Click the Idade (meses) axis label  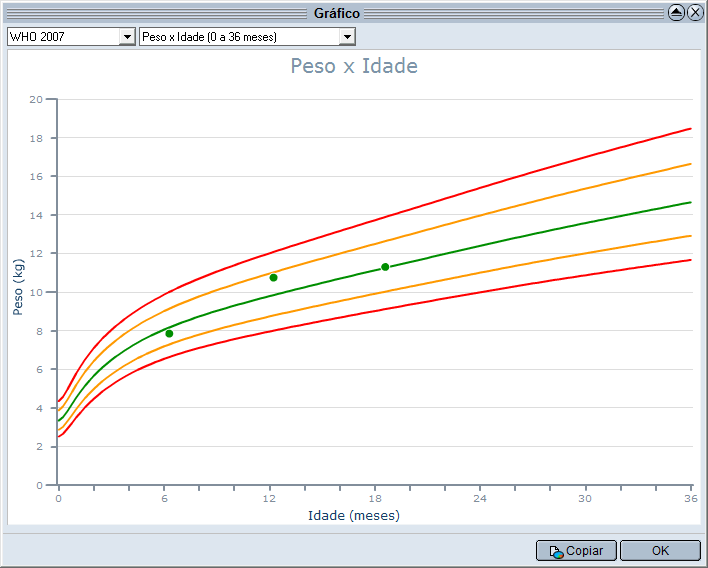tap(354, 515)
